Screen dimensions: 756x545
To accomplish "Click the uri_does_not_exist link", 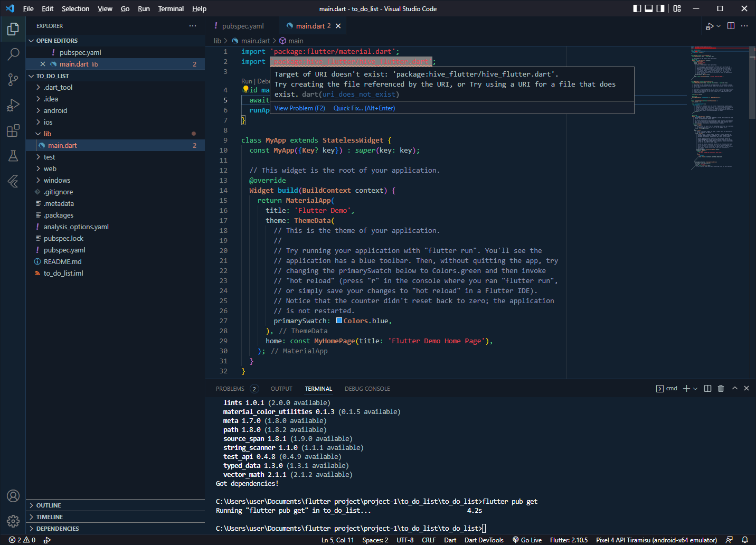I will click(359, 95).
